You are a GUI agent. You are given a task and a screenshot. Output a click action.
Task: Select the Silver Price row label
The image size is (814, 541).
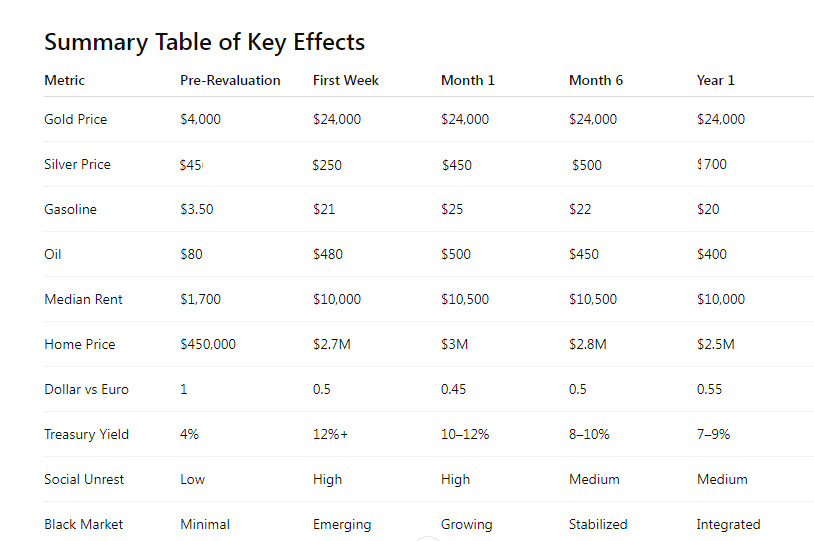tap(77, 164)
